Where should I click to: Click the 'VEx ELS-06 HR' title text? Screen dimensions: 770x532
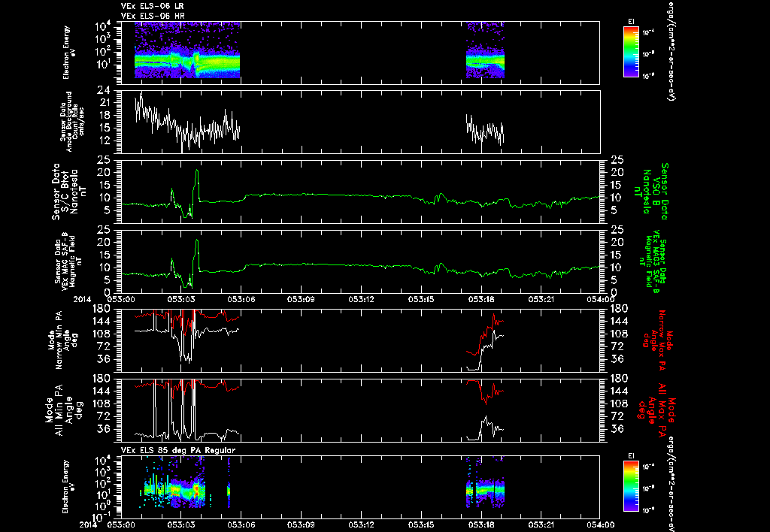(x=152, y=17)
